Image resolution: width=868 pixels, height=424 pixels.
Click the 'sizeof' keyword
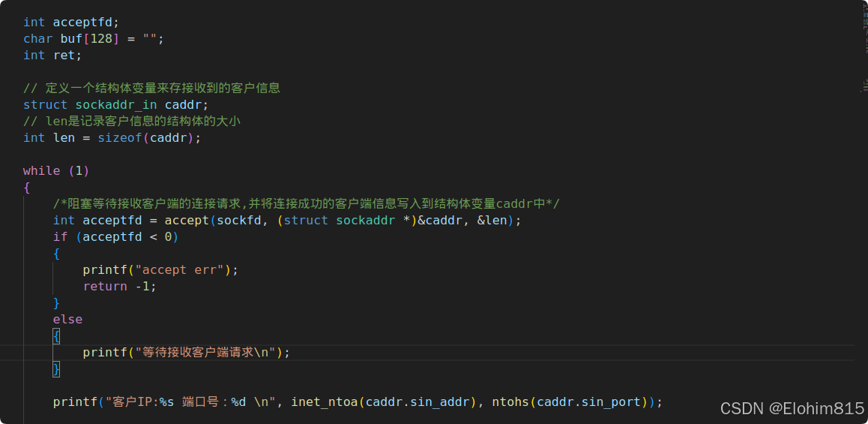(x=120, y=137)
